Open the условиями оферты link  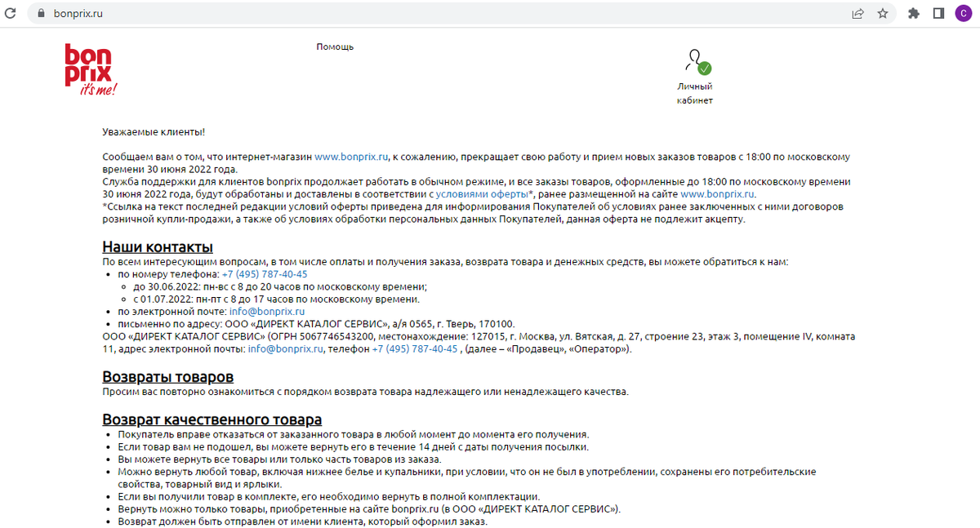click(482, 194)
